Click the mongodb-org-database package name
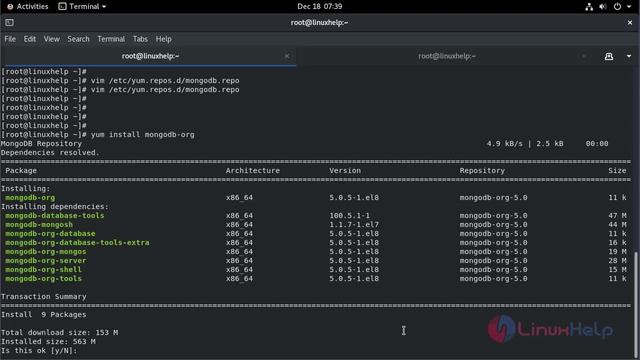This screenshot has height=360, width=640. coord(50,233)
